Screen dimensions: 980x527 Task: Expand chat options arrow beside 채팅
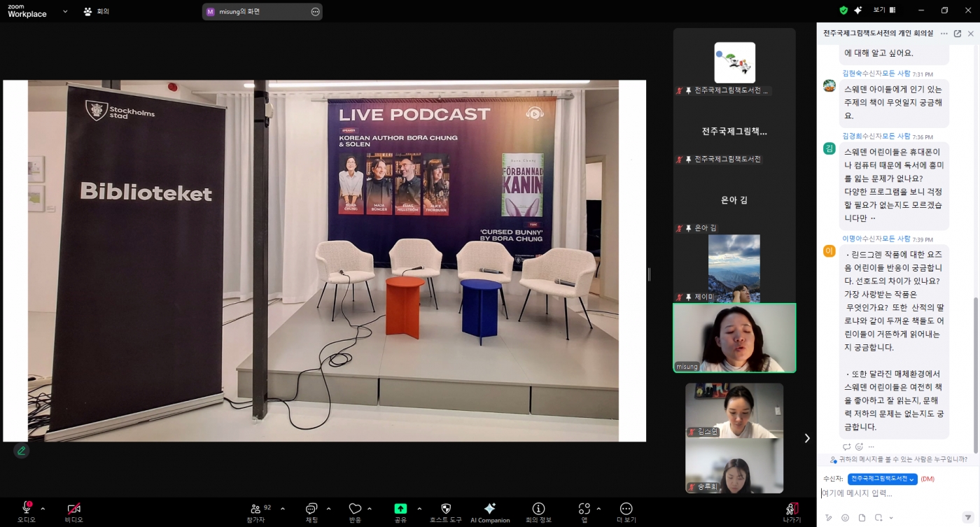(328, 509)
